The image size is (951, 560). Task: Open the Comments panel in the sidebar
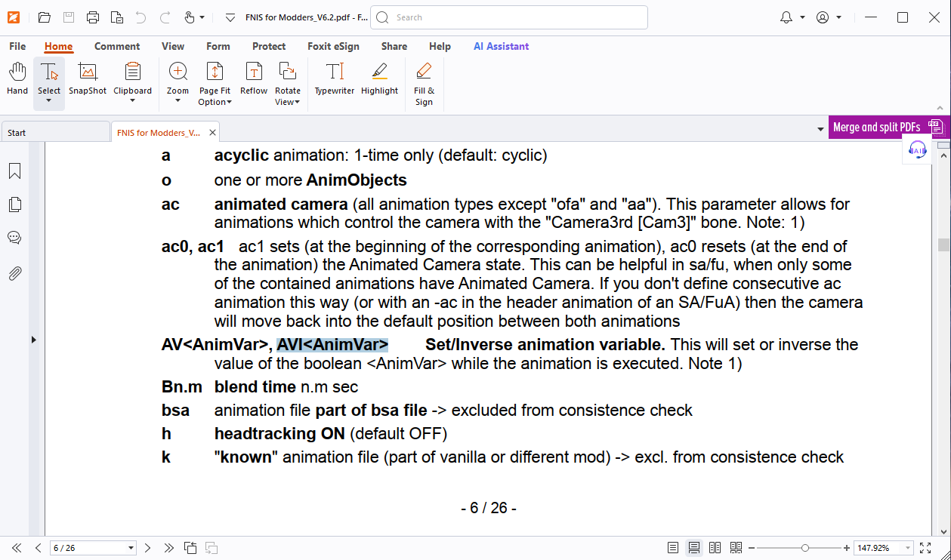[14, 238]
